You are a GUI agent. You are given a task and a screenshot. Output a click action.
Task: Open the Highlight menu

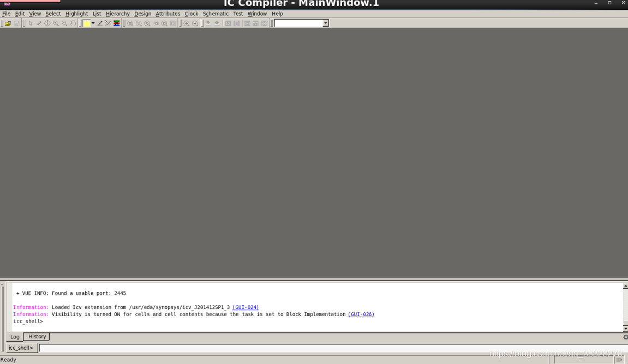click(x=76, y=14)
